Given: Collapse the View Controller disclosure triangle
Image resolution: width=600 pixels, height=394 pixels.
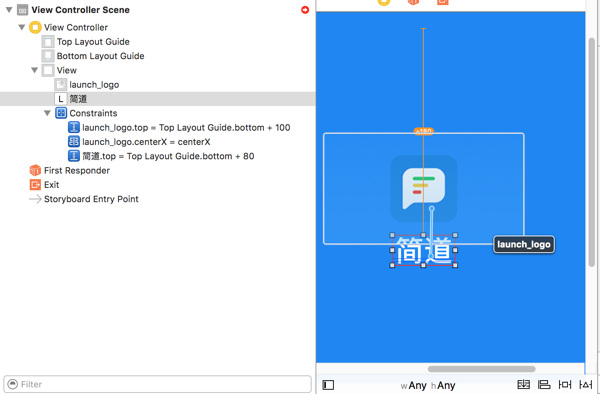Looking at the screenshot, I should [22, 28].
